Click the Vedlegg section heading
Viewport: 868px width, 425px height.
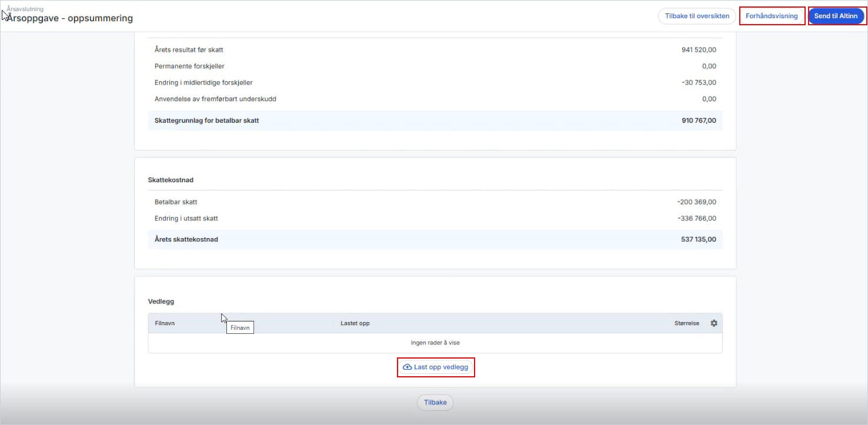[161, 302]
